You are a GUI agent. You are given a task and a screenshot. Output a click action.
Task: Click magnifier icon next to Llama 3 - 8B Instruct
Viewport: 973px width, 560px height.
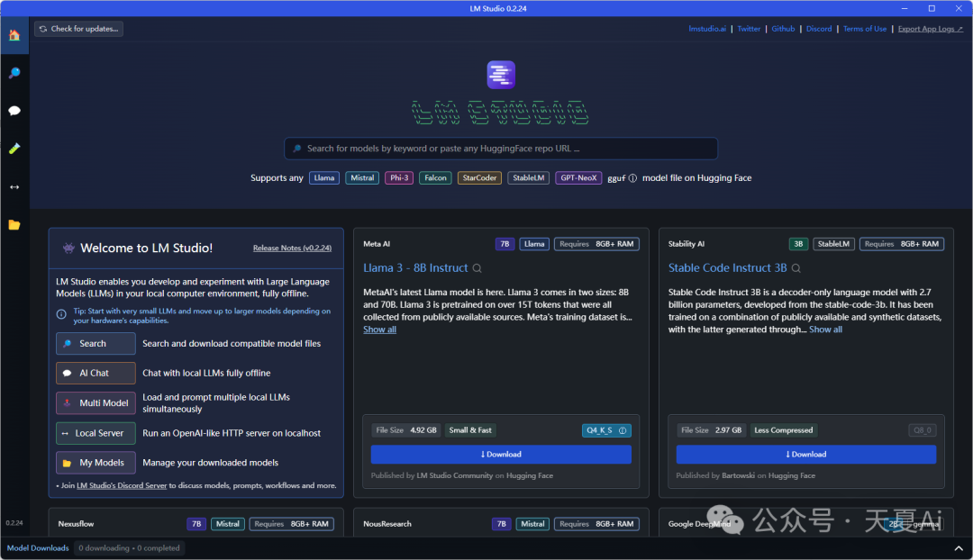477,268
